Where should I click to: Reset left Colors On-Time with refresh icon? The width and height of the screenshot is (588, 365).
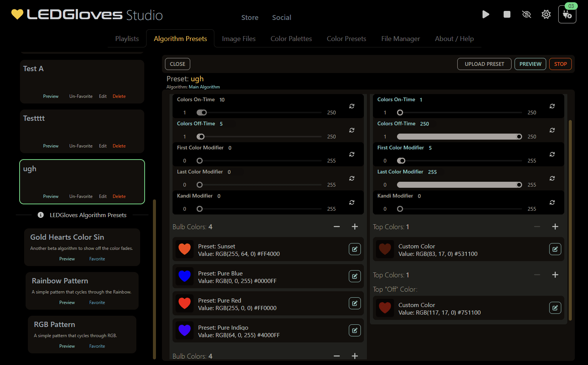point(351,106)
